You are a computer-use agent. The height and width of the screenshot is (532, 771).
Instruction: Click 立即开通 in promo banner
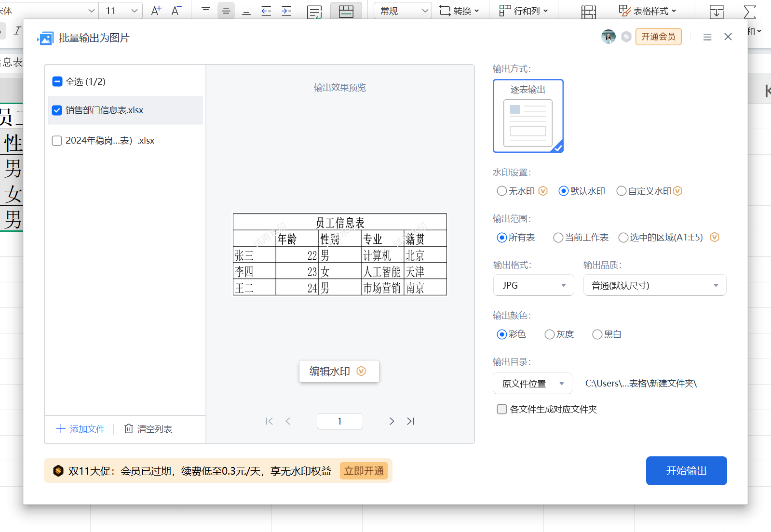(x=364, y=471)
